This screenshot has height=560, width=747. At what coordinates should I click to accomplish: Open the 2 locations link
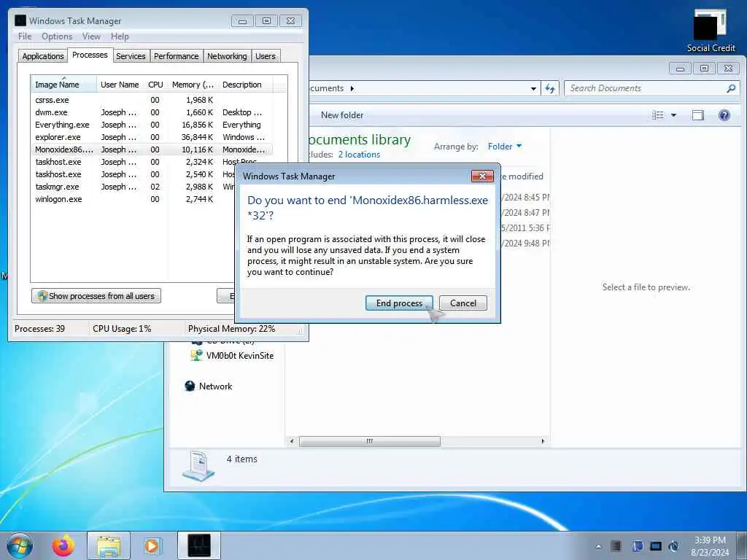(359, 155)
